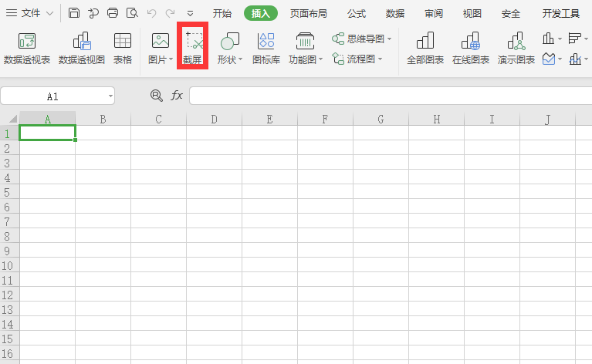
Task: Click the magnifier icon beside fx
Action: click(x=157, y=96)
